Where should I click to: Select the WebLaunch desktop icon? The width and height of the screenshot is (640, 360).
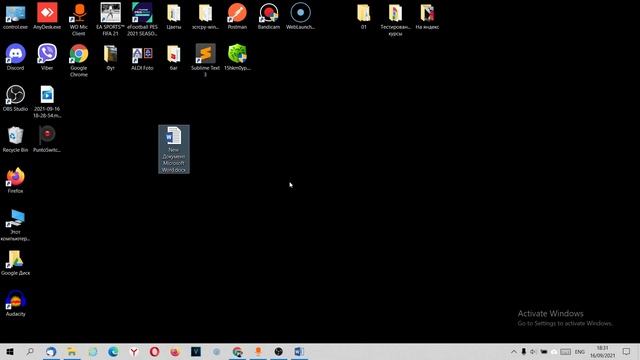(x=300, y=17)
